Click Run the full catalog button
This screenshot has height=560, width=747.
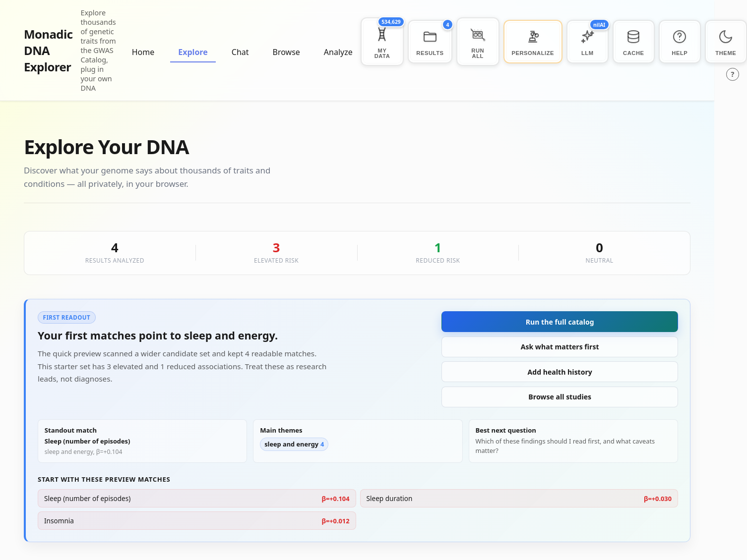click(560, 322)
